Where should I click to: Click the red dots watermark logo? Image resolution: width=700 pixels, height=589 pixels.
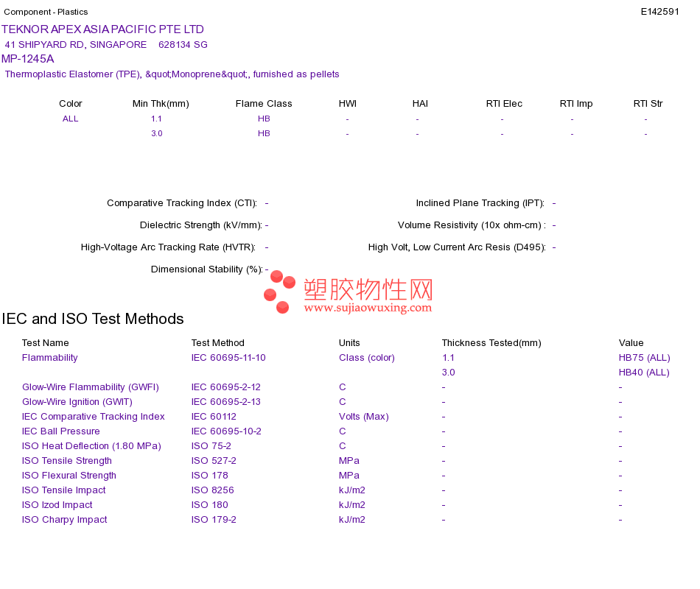[x=279, y=292]
